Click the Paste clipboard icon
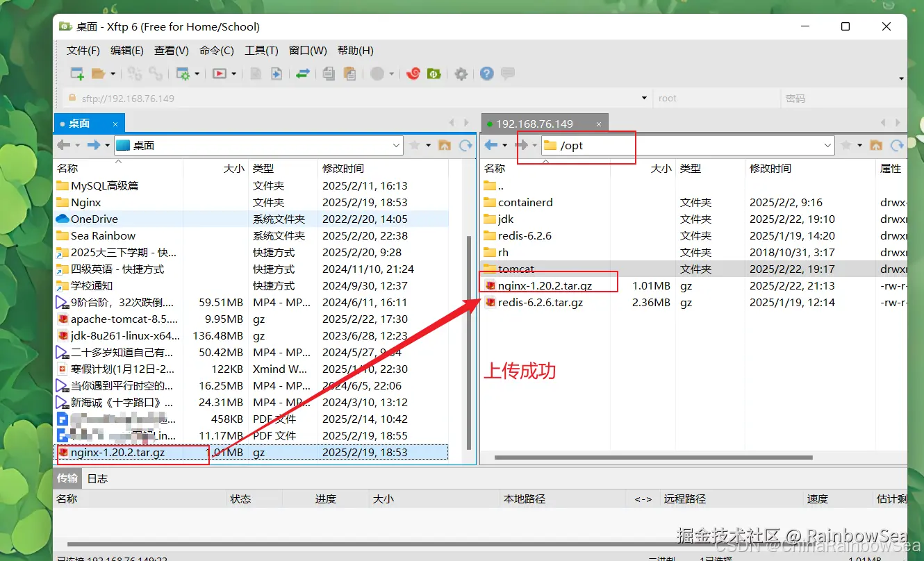 point(349,74)
